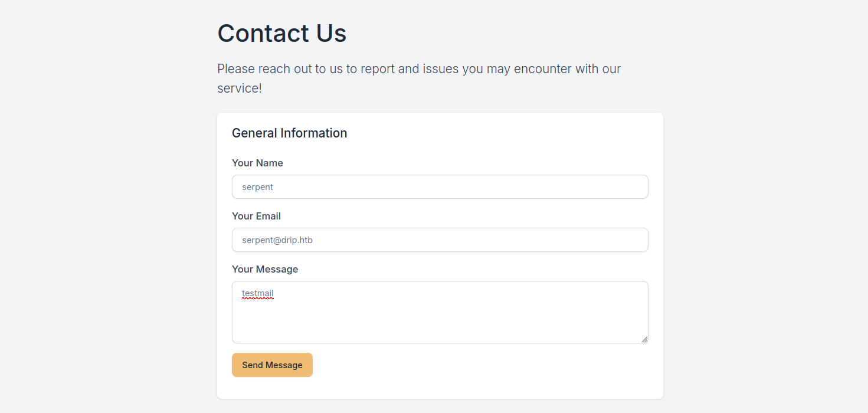Click the gray page background left of the form
The height and width of the screenshot is (413, 868).
coord(106,236)
